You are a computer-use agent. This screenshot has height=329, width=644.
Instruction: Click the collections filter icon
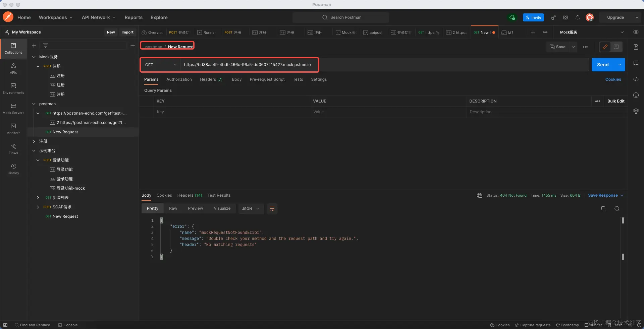(46, 46)
